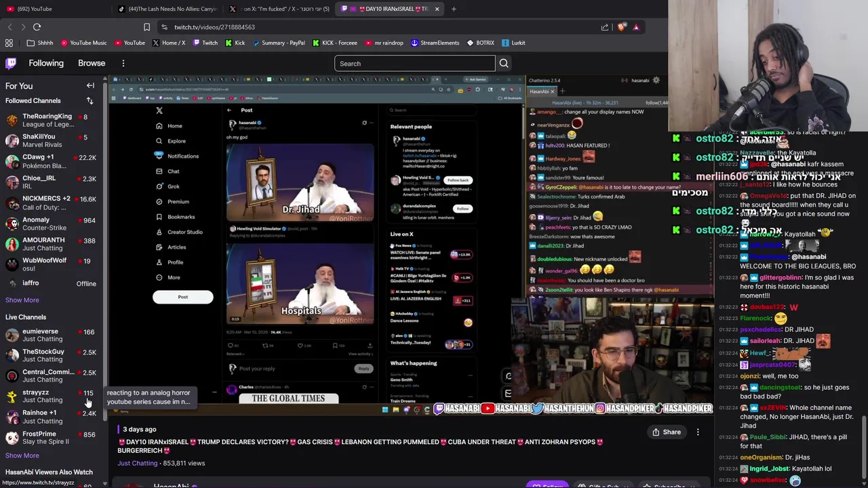868x488 pixels.
Task: Open TheRoaringKing channel in sidebar
Action: tap(51, 121)
